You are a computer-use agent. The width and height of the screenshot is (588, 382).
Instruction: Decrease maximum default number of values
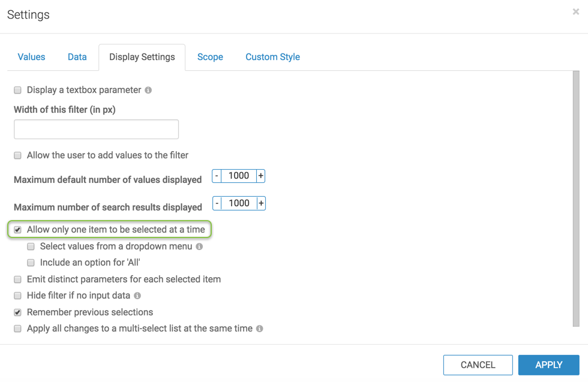click(x=217, y=176)
